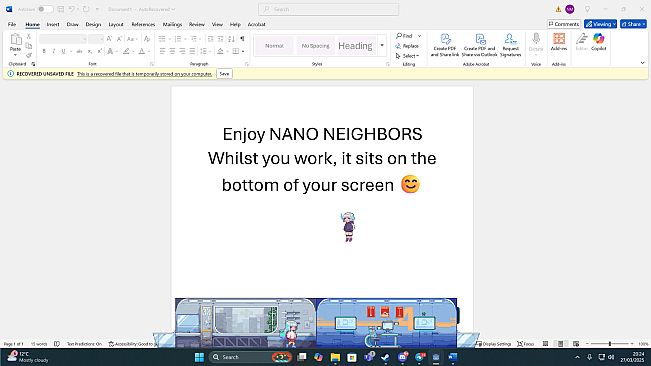Toggle Subscript formatting

tap(90, 51)
